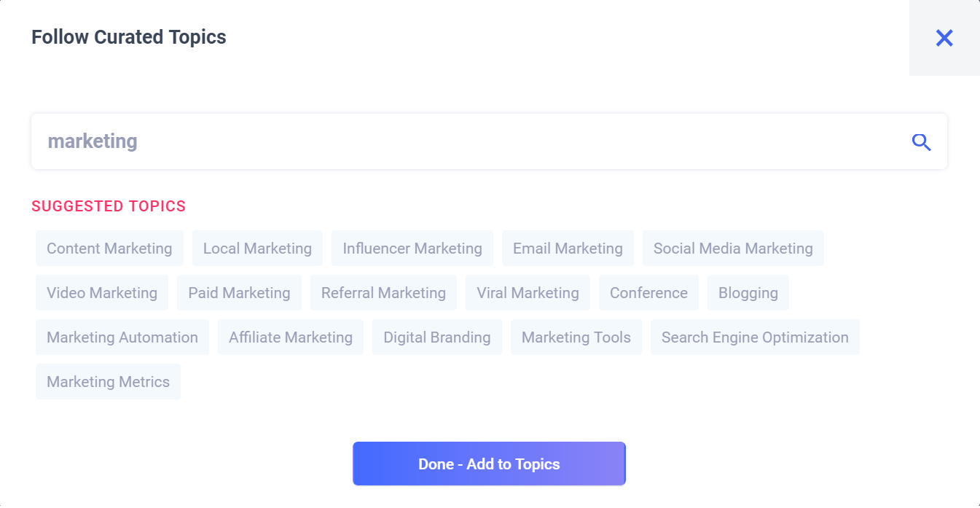
Task: Select the Marketing Tools chip
Action: point(576,337)
